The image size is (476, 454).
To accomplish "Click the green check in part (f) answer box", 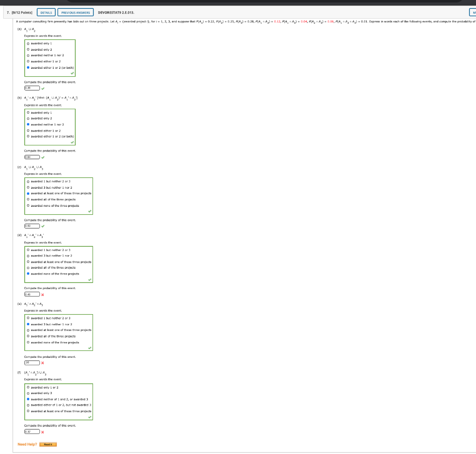I will [90, 417].
